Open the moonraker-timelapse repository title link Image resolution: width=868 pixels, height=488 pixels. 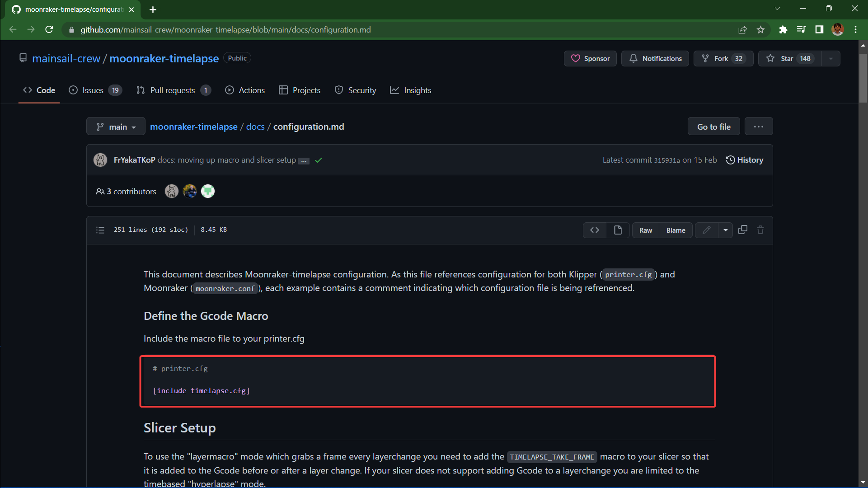coord(164,58)
